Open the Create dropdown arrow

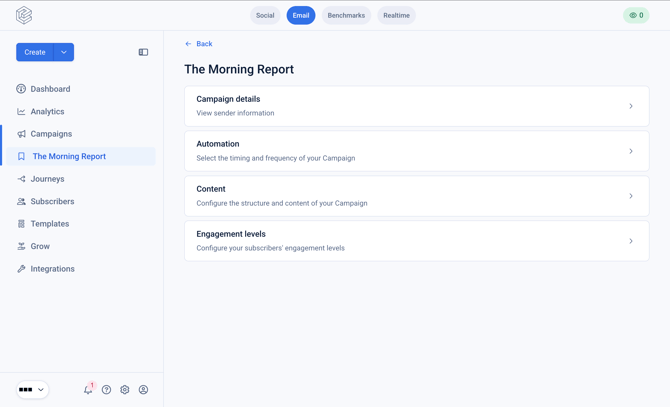[x=64, y=52]
